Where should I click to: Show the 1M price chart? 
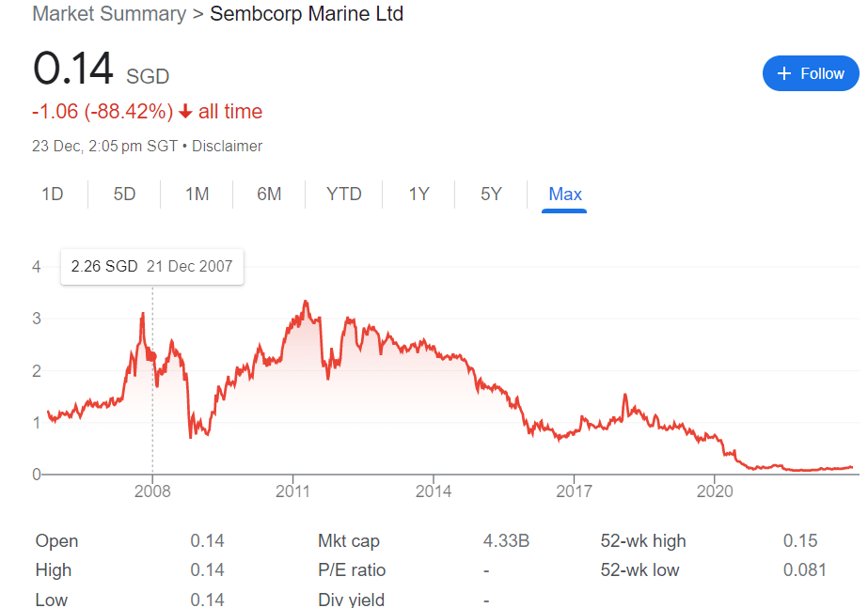coord(197,195)
